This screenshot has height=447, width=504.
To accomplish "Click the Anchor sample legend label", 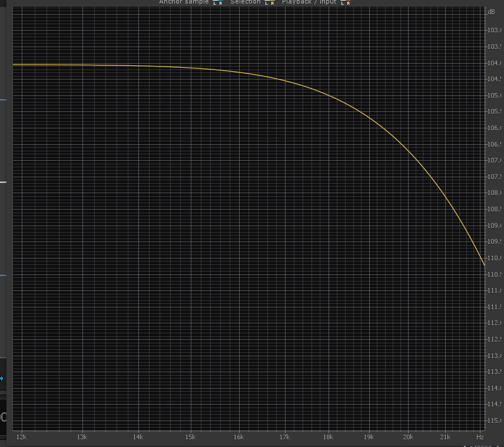I will point(184,2).
